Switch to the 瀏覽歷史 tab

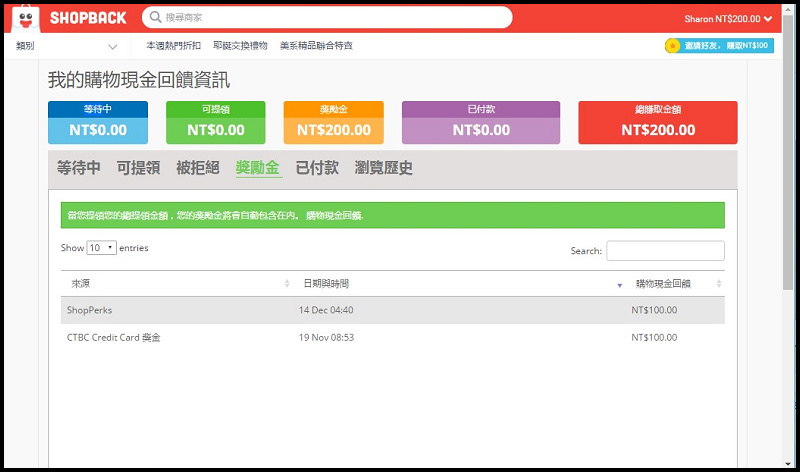point(384,167)
